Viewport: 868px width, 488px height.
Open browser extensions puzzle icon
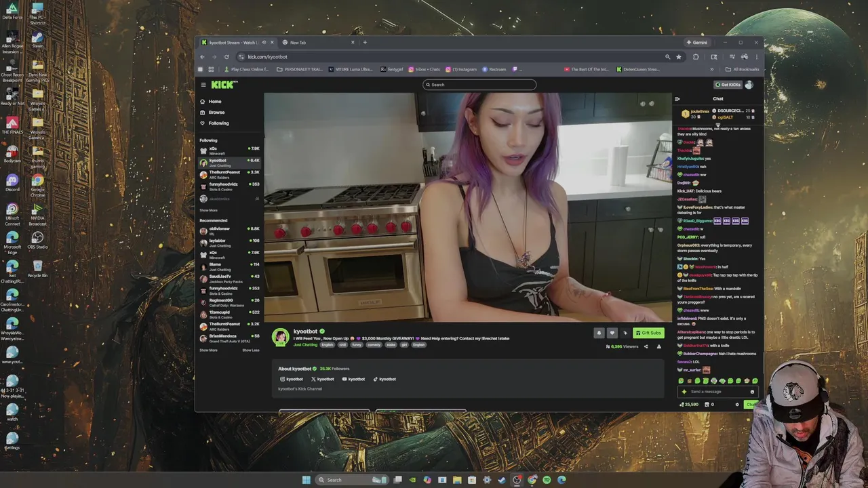696,57
